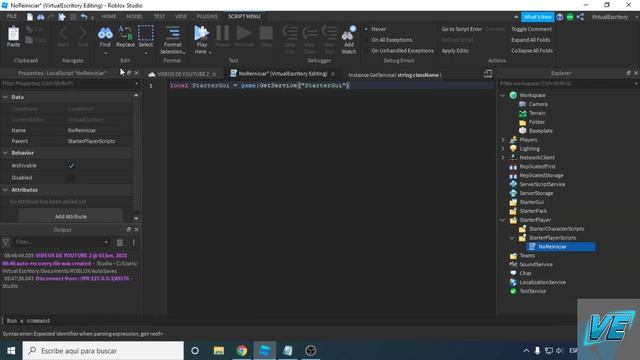Open the Output filter dropdown arrow
Viewport: 640px width, 360px height.
click(x=106, y=242)
